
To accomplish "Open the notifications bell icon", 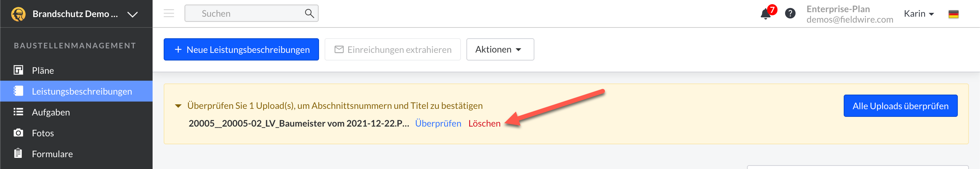I will coord(765,14).
